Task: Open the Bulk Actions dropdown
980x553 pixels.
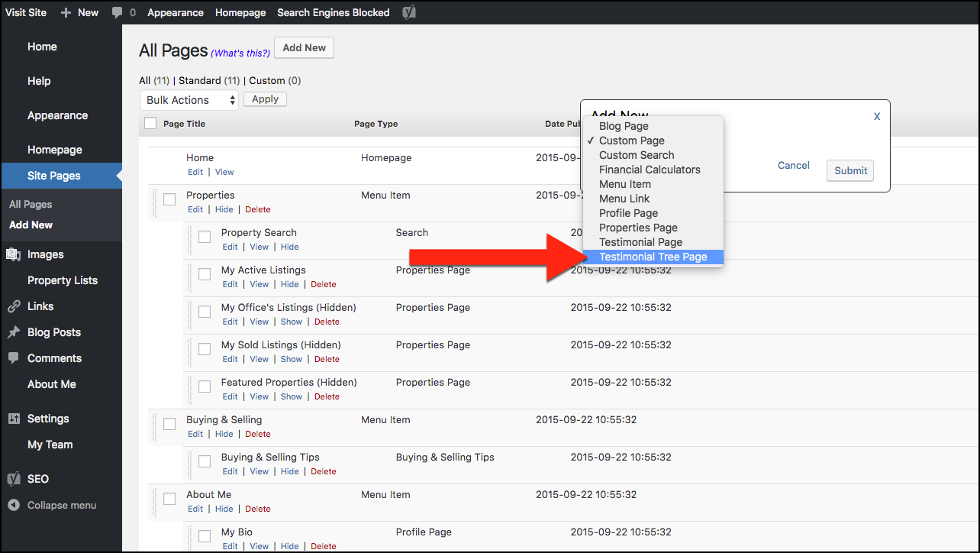Action: point(189,100)
